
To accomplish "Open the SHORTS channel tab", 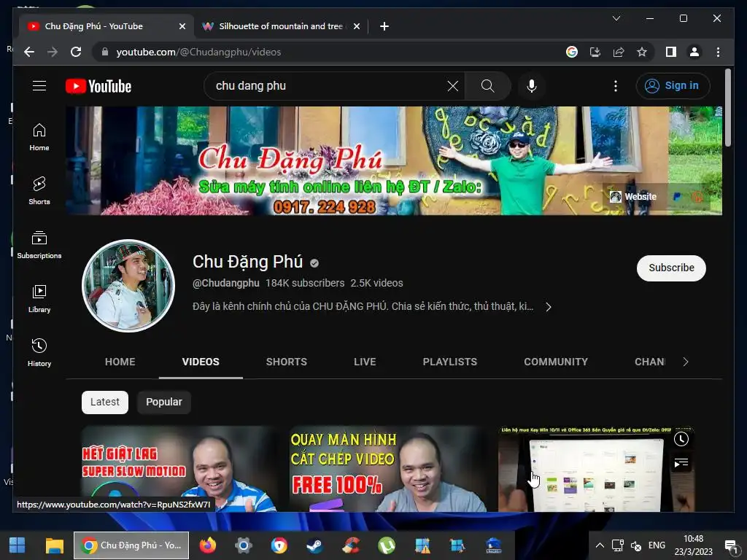I will click(286, 362).
